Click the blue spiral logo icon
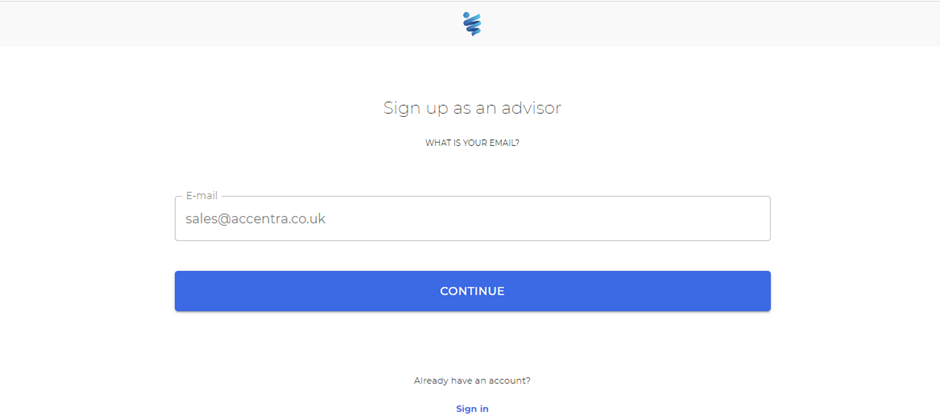This screenshot has width=940, height=420. point(472,24)
